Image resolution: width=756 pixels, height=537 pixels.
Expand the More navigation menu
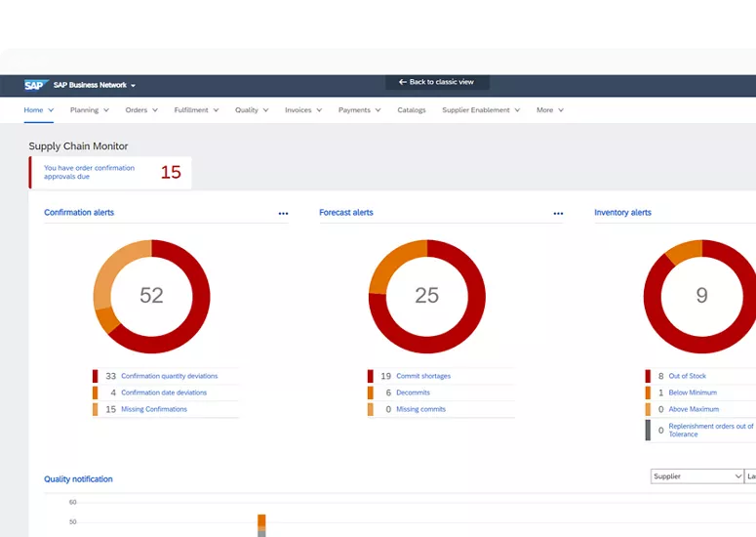click(549, 110)
